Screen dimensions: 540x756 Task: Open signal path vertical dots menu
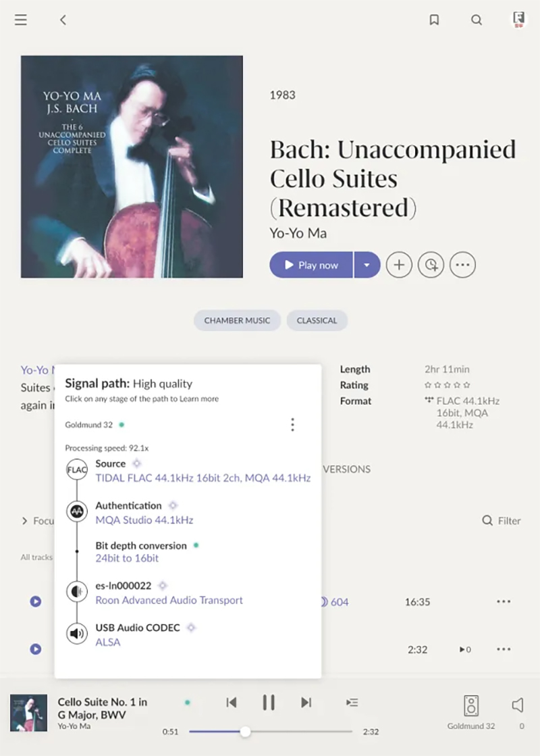292,425
